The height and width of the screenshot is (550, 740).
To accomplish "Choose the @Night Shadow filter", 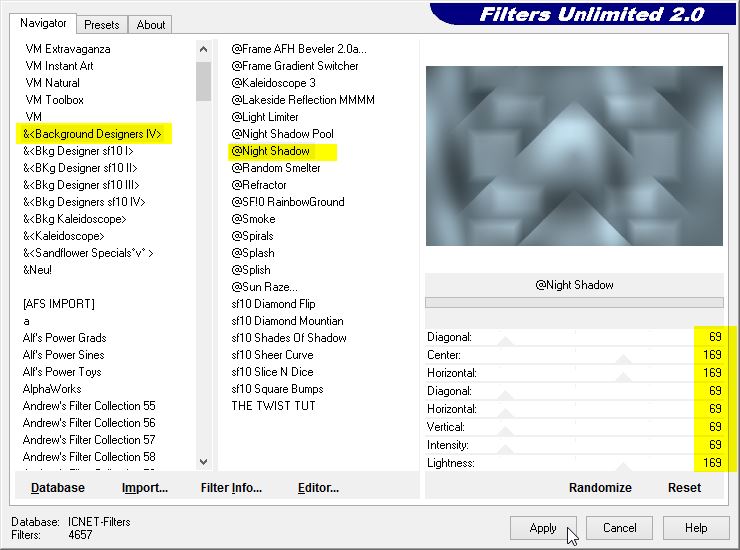I will click(x=271, y=151).
